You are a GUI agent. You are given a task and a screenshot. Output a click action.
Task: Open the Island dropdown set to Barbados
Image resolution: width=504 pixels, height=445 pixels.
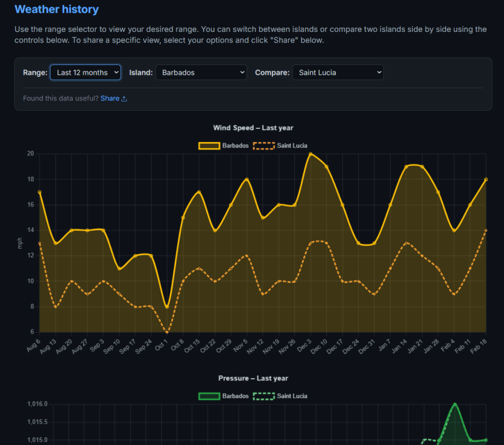pos(201,72)
